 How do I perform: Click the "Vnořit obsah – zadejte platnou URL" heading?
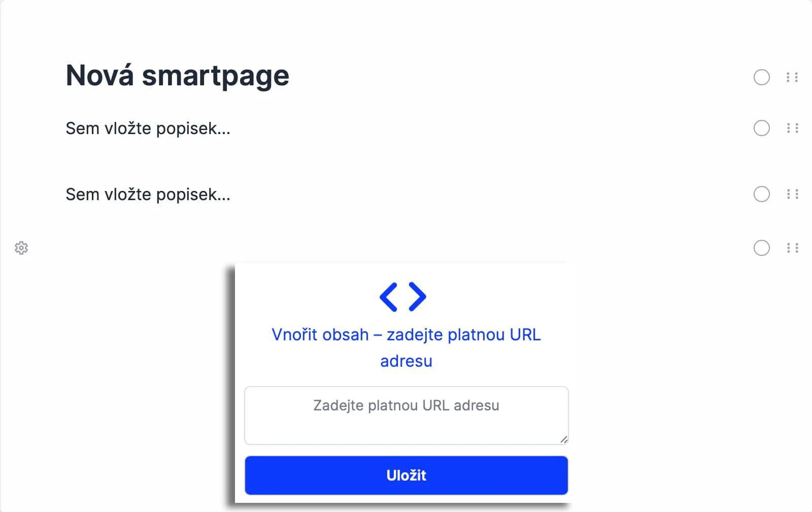(x=406, y=335)
